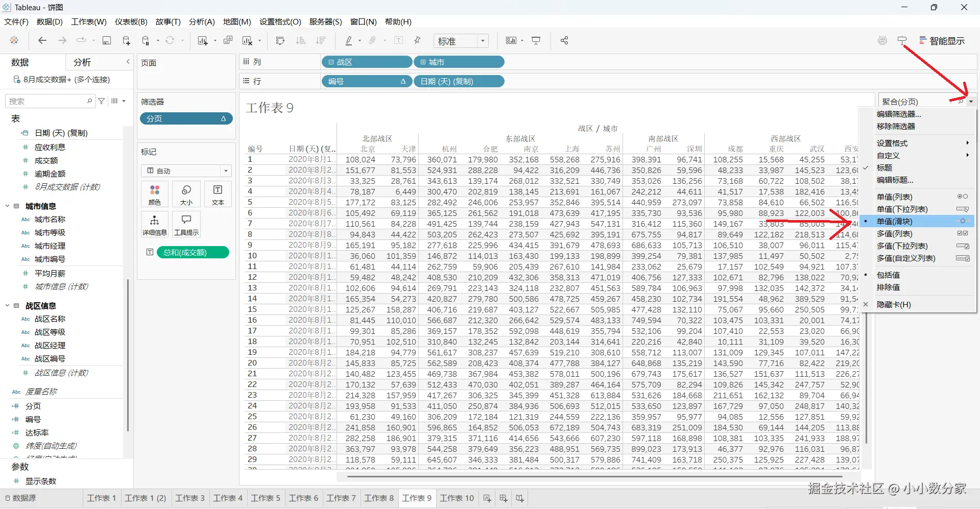Image resolution: width=980 pixels, height=509 pixels.
Task: Click the 搜索 field search box
Action: click(50, 101)
